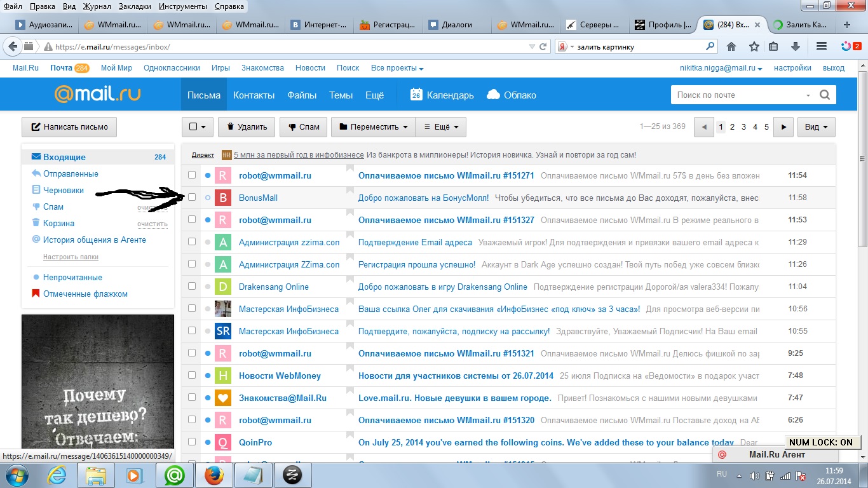Mark selected as Спам button
Screen dimensions: 868x488
coord(304,127)
